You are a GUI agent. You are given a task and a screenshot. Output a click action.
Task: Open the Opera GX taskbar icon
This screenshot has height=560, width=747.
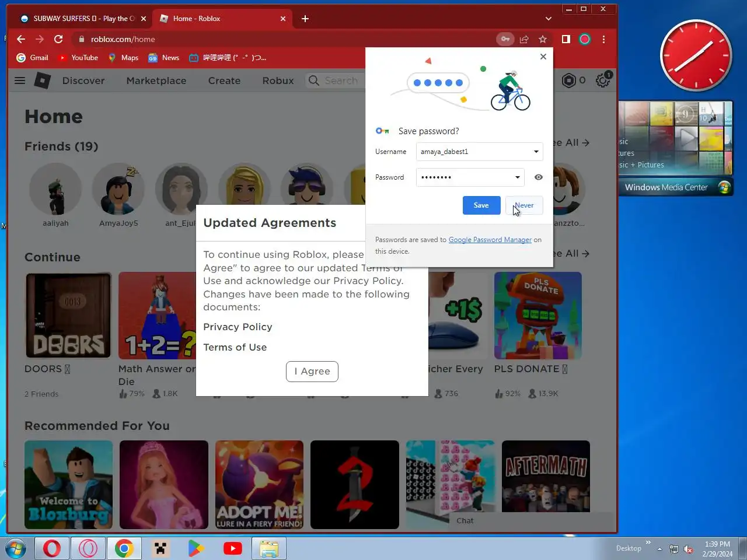(x=89, y=548)
